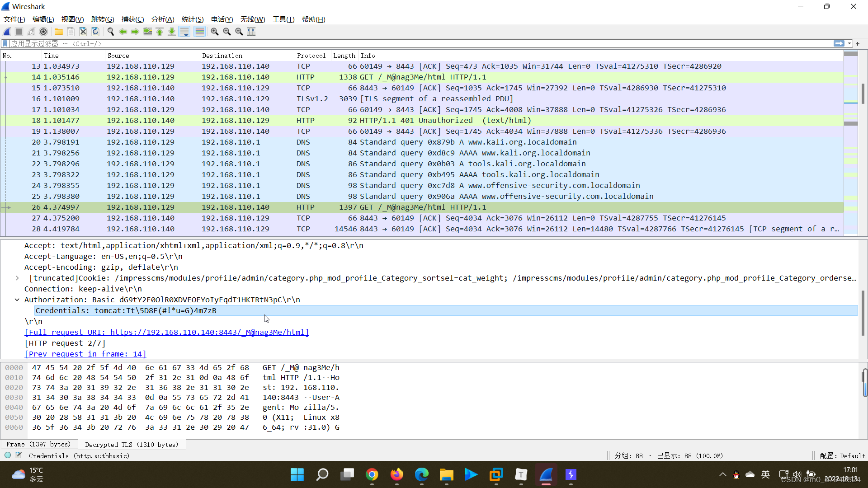
Task: Toggle auto-scroll during live capture
Action: pos(184,32)
